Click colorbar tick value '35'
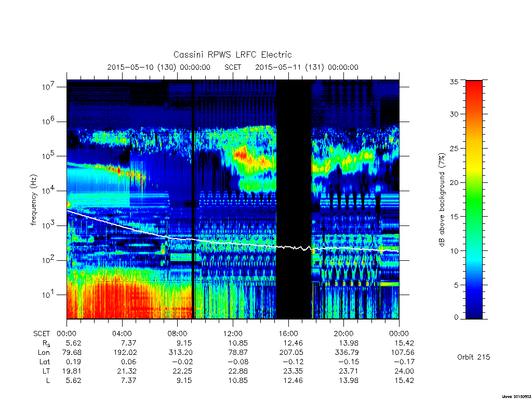This screenshot has width=532, height=399. point(454,82)
